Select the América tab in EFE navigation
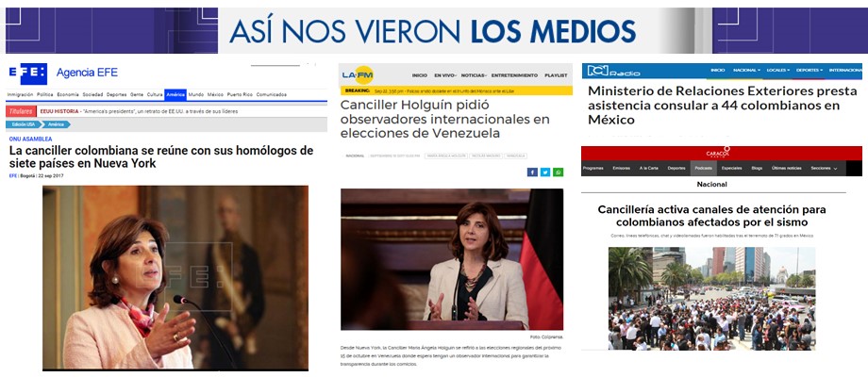 point(175,94)
